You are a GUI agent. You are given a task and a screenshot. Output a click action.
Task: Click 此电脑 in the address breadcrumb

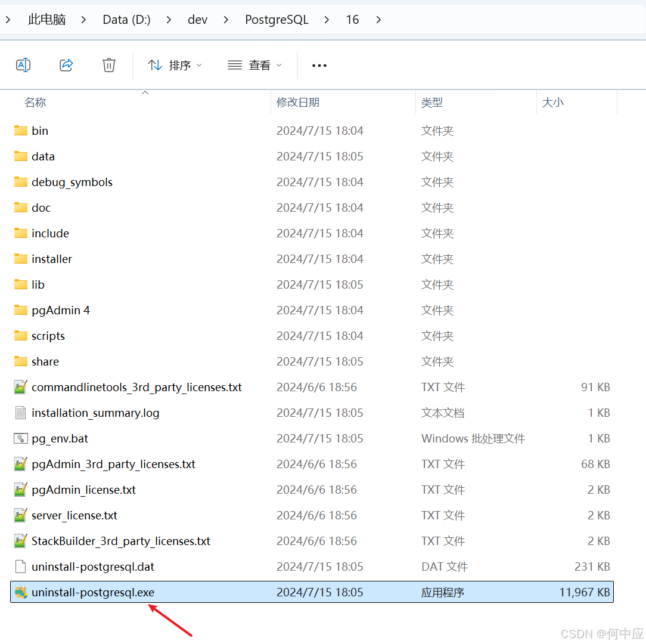46,19
